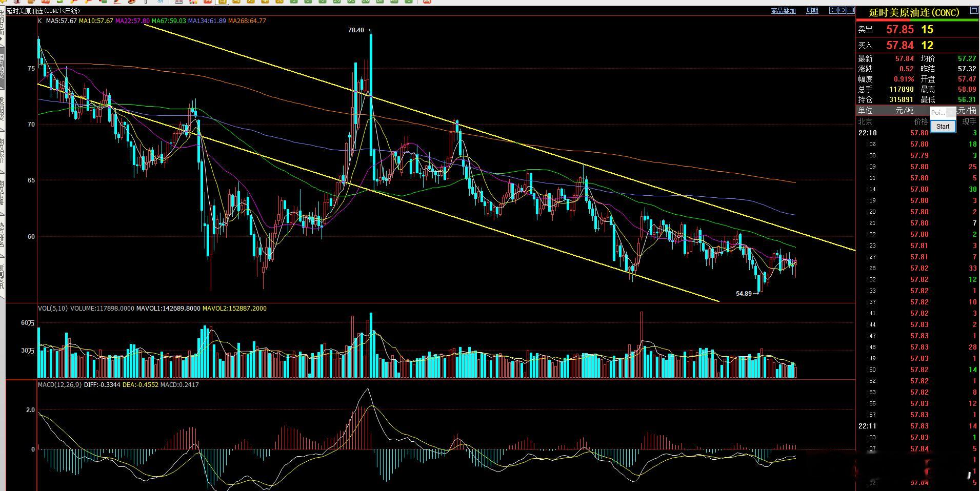Click the 现手 column header
The image size is (980, 491).
click(969, 122)
